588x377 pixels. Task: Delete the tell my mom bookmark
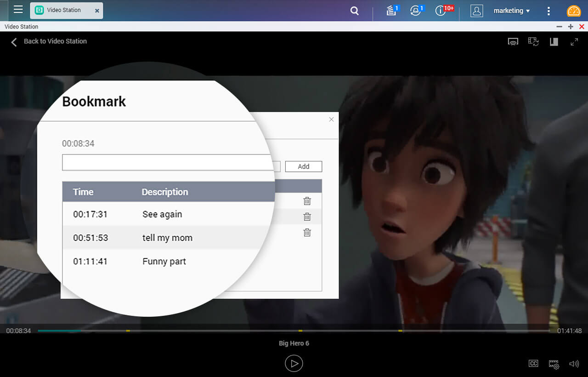(307, 217)
